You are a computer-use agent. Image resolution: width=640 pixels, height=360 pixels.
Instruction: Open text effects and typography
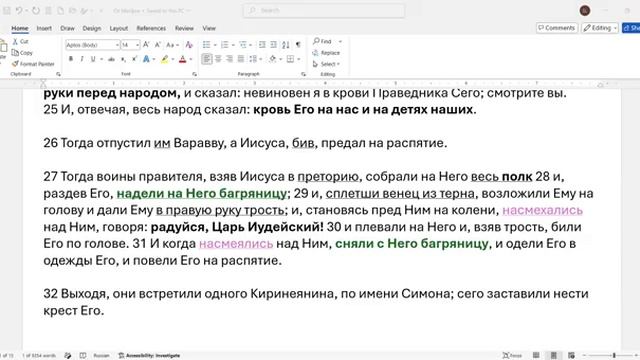[x=146, y=60]
